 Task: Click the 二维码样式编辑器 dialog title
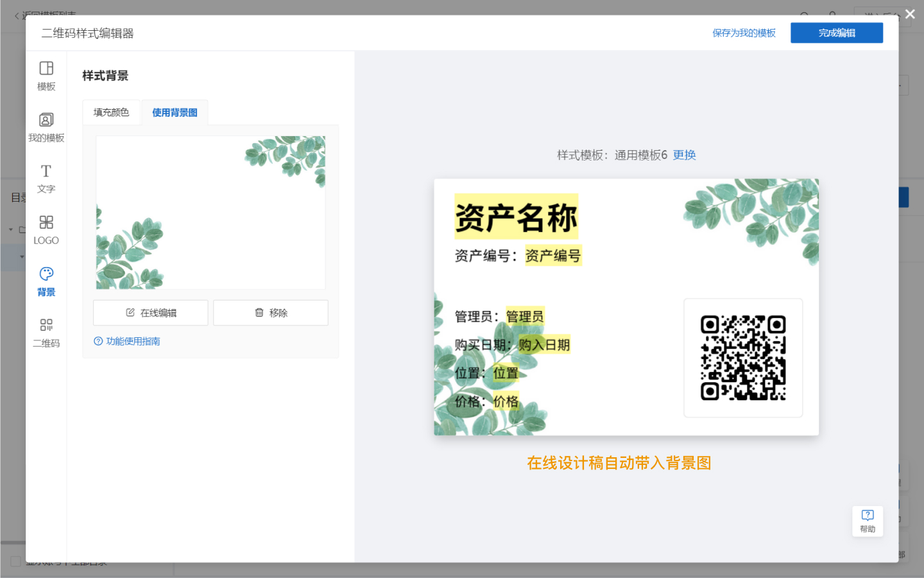pyautogui.click(x=88, y=33)
